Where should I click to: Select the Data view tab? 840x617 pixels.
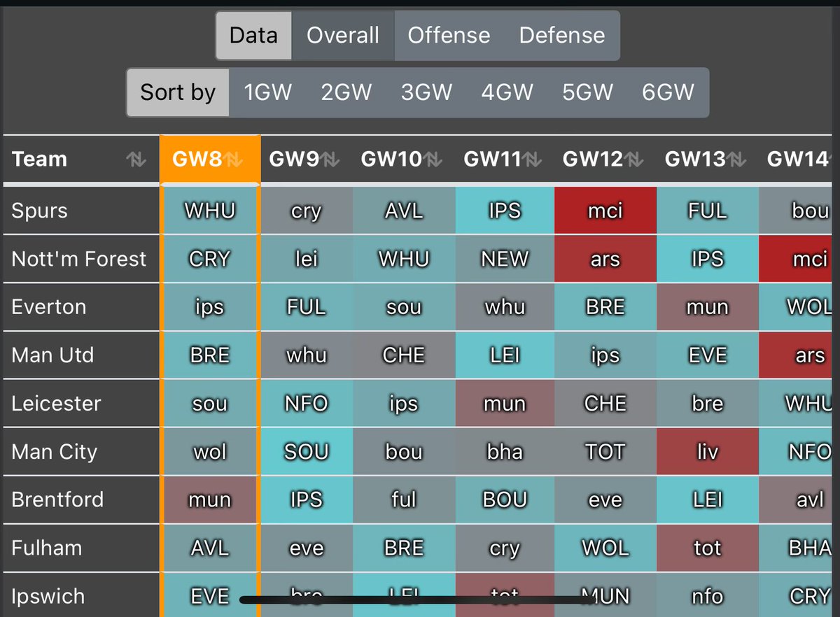(253, 35)
